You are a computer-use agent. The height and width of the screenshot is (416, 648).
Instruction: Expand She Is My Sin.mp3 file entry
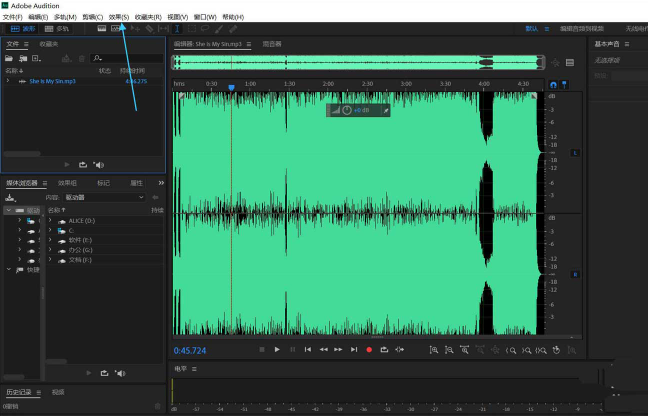click(8, 81)
